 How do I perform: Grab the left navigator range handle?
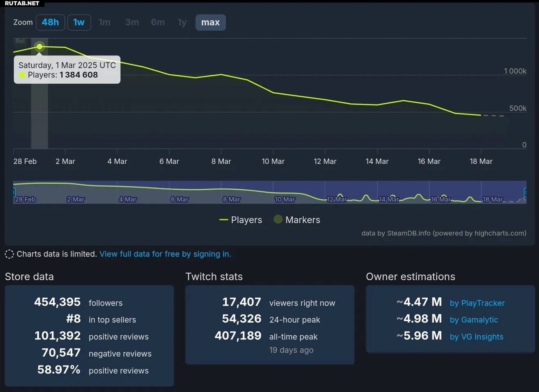14,192
